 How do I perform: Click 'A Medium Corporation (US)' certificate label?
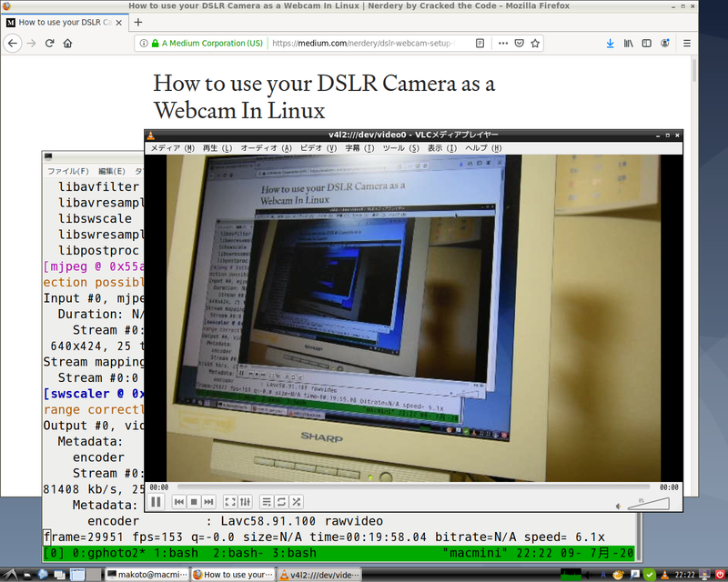[212, 43]
